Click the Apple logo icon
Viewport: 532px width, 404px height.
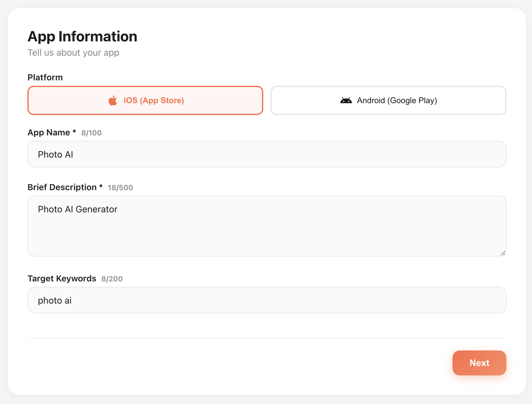pos(113,101)
